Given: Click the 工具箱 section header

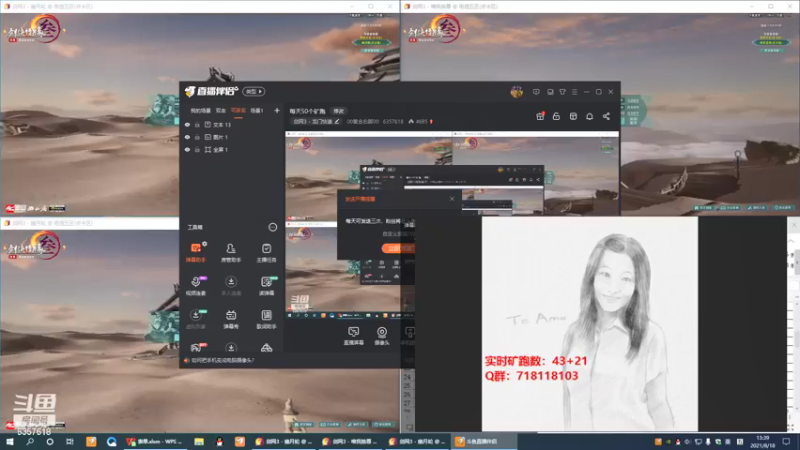Looking at the screenshot, I should (x=195, y=227).
